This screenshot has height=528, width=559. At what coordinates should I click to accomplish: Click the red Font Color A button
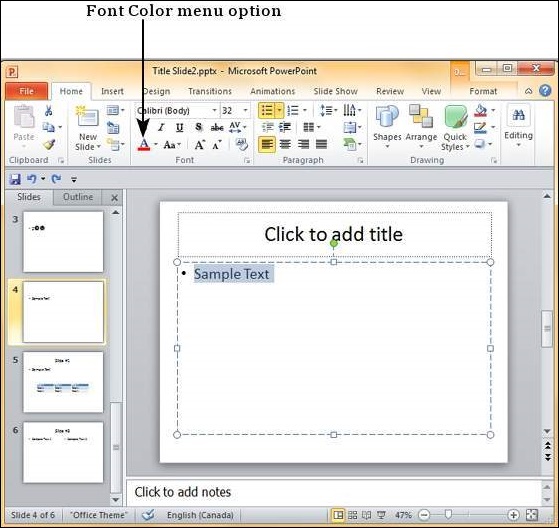pos(144,145)
